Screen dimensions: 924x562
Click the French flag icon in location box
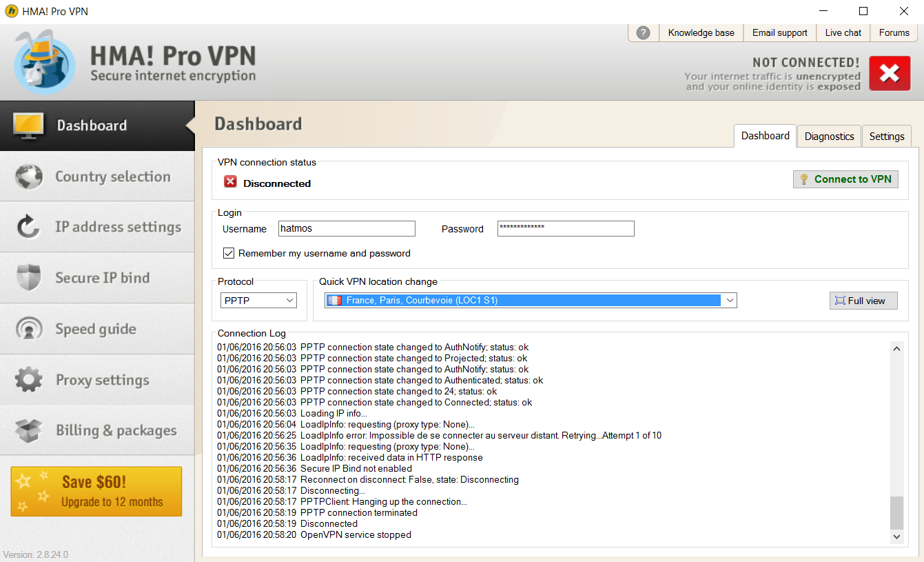click(x=335, y=301)
